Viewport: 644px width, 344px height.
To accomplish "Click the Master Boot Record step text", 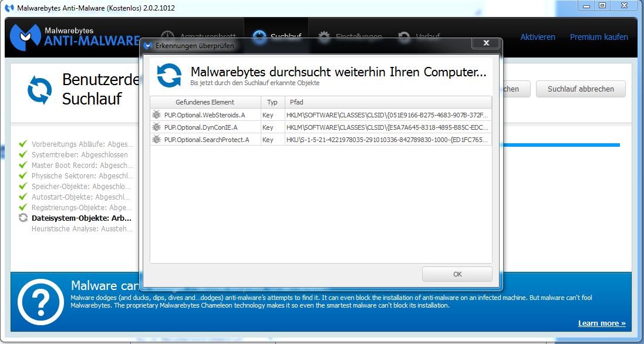I will [82, 166].
